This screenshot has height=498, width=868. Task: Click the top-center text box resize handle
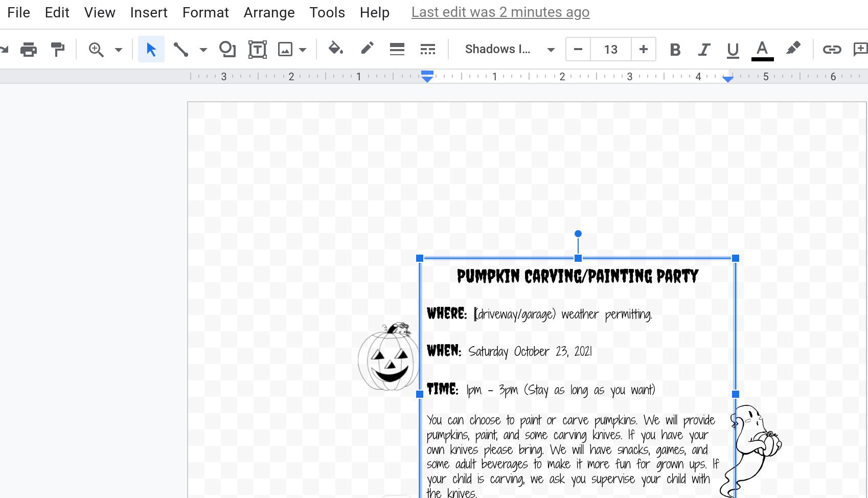coord(578,258)
